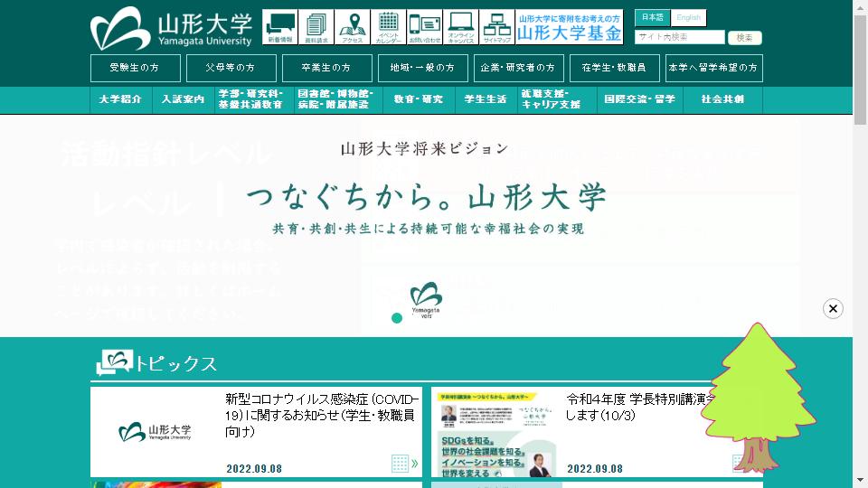This screenshot has height=488, width=868.
Task: Click the green tree mascot
Action: click(x=758, y=398)
